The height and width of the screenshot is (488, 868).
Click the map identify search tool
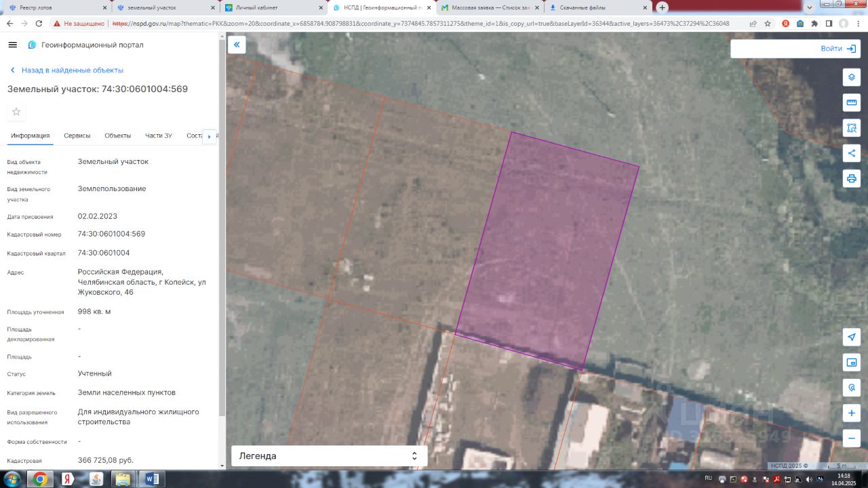852,388
